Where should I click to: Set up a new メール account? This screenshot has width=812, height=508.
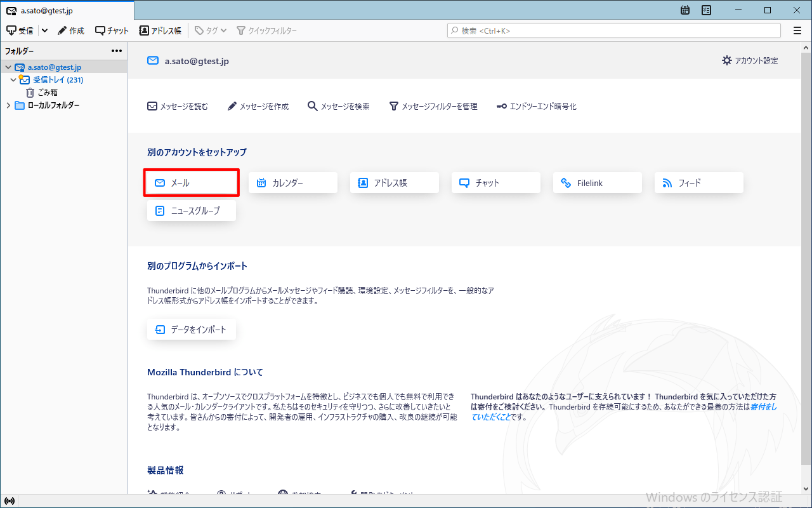[192, 183]
